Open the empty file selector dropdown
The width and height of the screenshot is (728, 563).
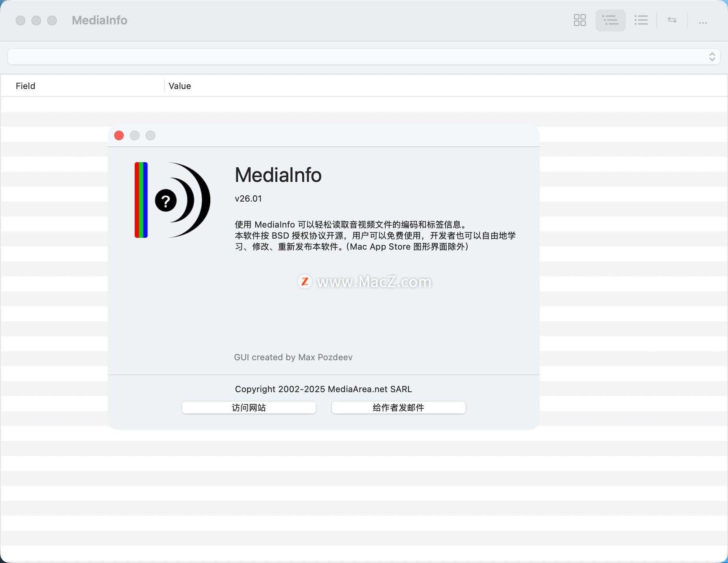click(364, 57)
